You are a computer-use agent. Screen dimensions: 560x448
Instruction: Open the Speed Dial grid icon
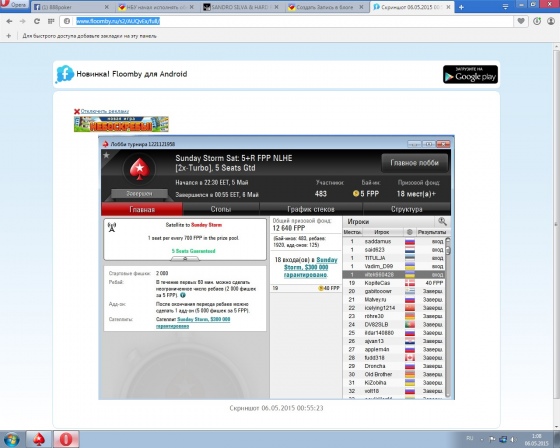pos(51,21)
